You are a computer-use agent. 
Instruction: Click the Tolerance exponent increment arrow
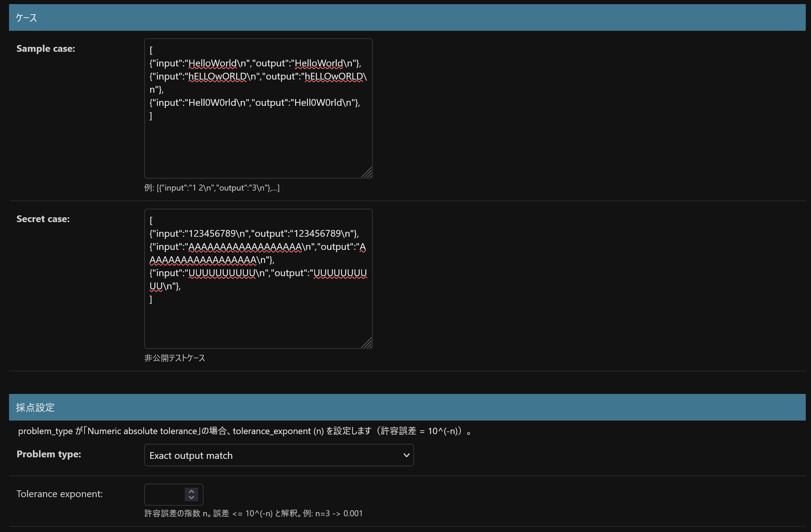tap(191, 491)
